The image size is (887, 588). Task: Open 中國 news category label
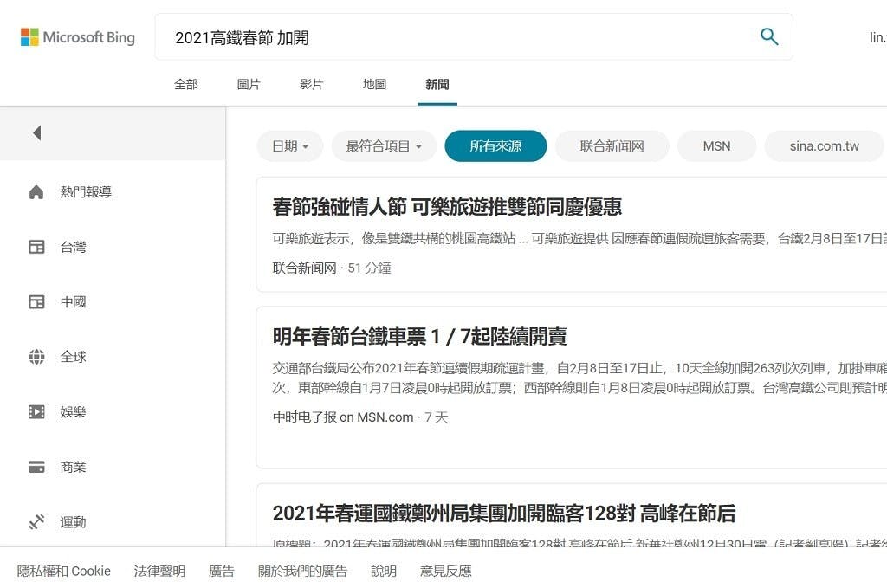[74, 302]
